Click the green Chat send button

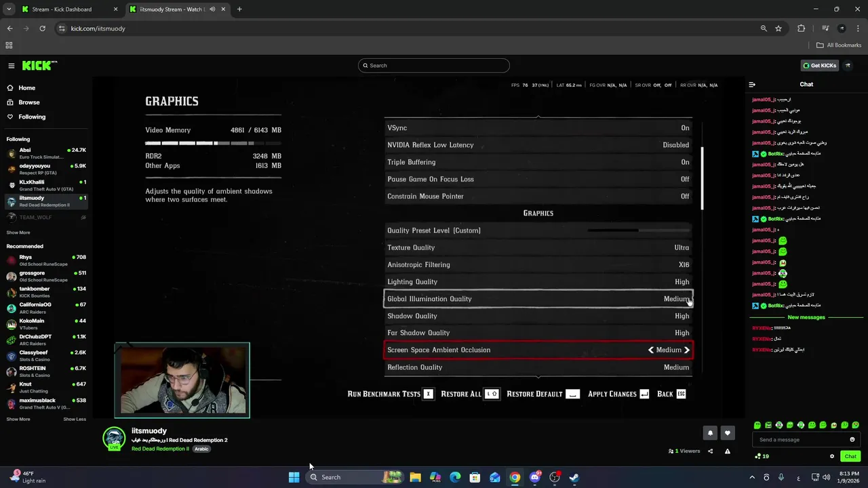(850, 456)
